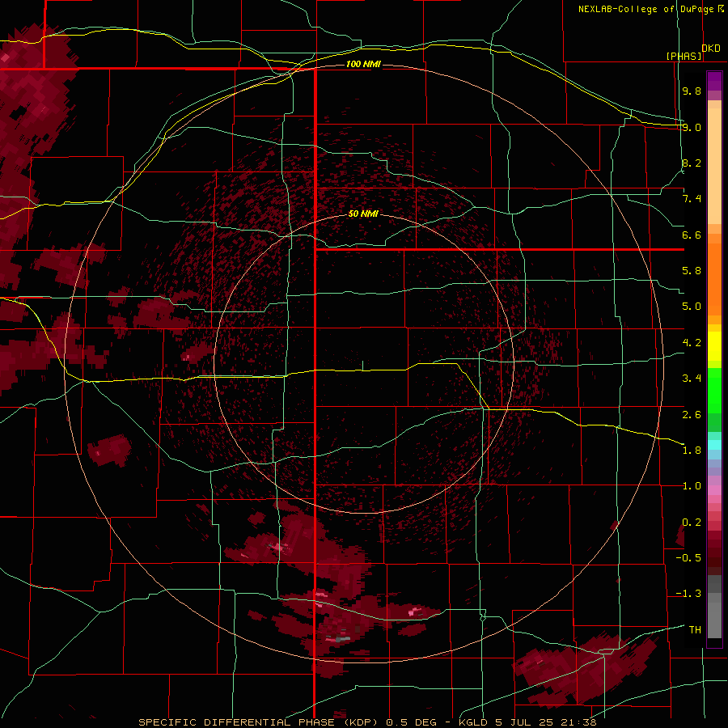Click the pink band in the color bar
This screenshot has width=728, height=728.
[714, 490]
